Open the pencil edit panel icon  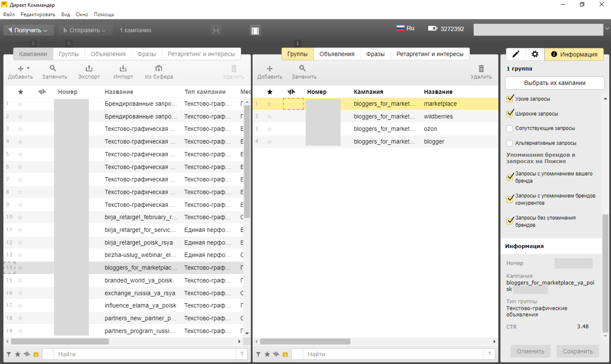coord(516,54)
